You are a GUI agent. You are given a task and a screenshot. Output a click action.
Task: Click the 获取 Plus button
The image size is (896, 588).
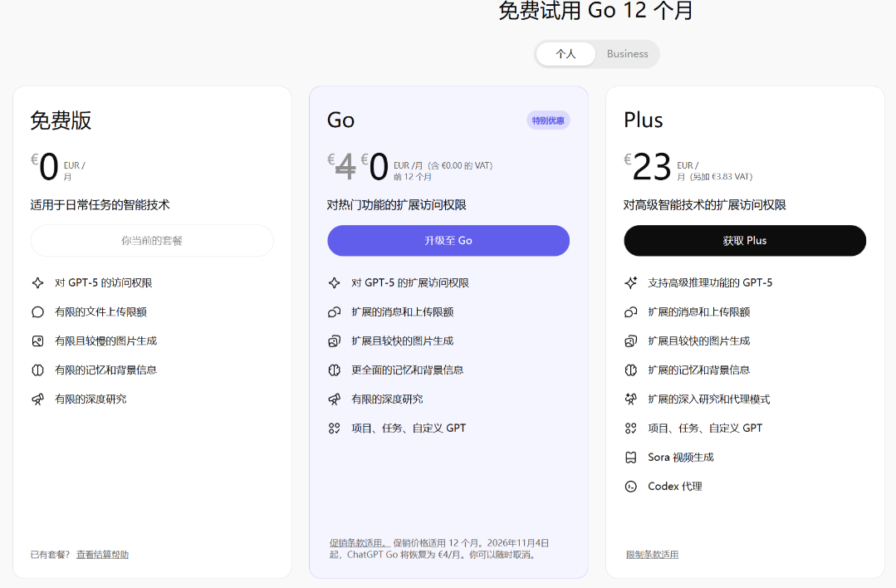click(745, 241)
